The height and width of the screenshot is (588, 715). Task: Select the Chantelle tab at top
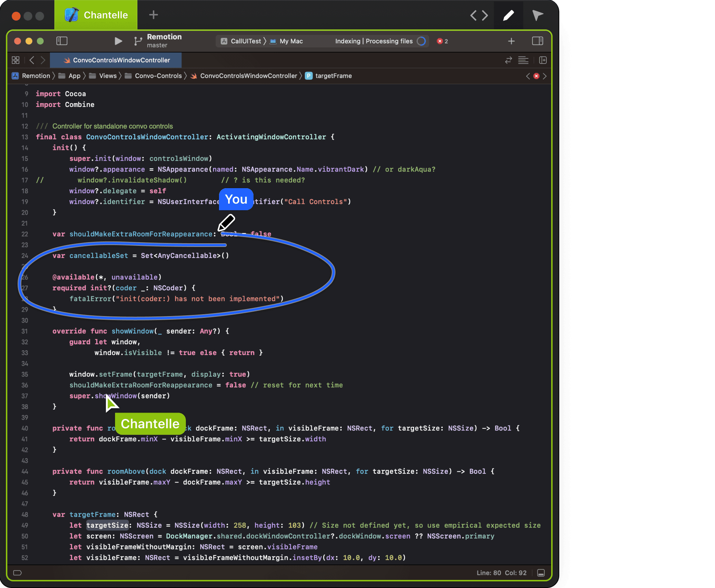[x=96, y=15]
